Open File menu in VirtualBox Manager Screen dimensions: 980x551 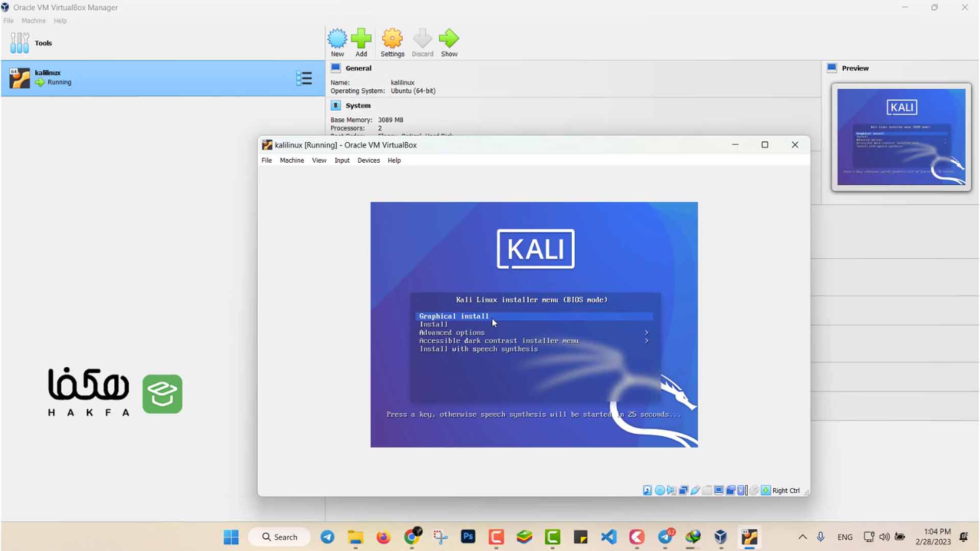tap(8, 21)
